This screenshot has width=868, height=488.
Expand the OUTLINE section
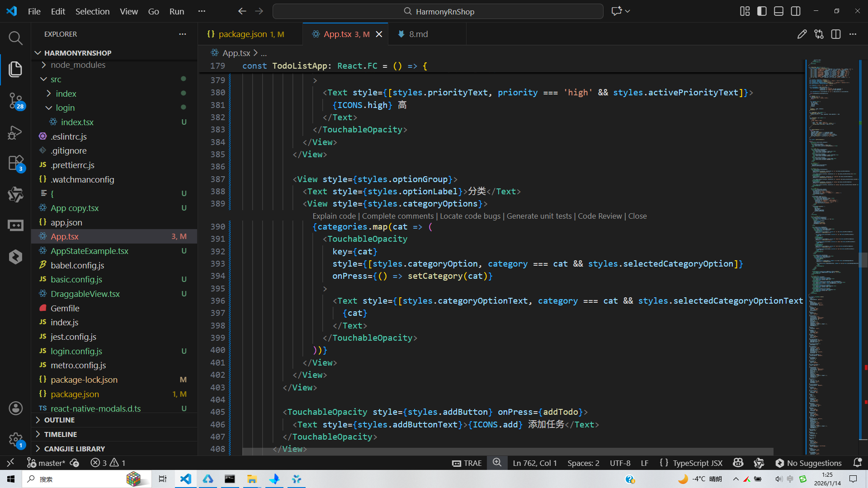pos(59,420)
